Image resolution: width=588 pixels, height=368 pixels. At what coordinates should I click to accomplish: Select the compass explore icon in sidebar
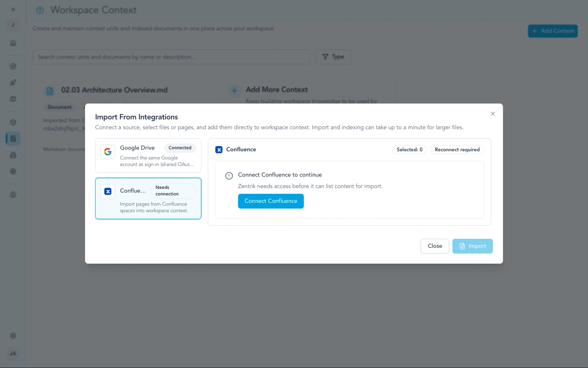(13, 66)
